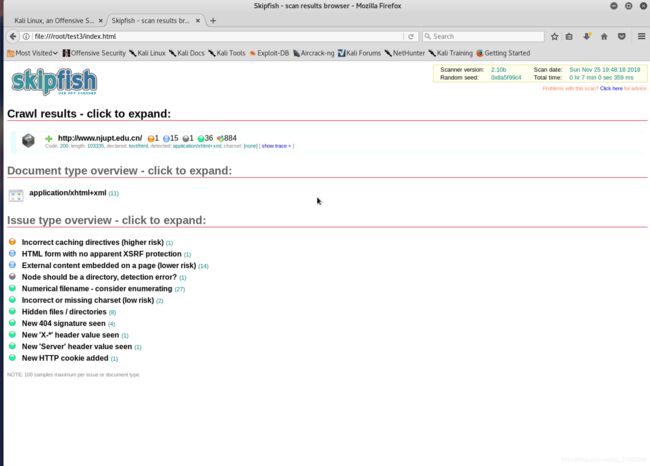Click here link for scan advice

tap(611, 89)
